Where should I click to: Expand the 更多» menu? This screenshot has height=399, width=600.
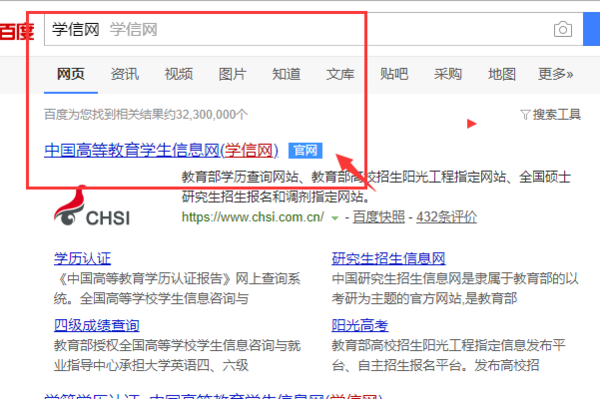click(x=556, y=74)
